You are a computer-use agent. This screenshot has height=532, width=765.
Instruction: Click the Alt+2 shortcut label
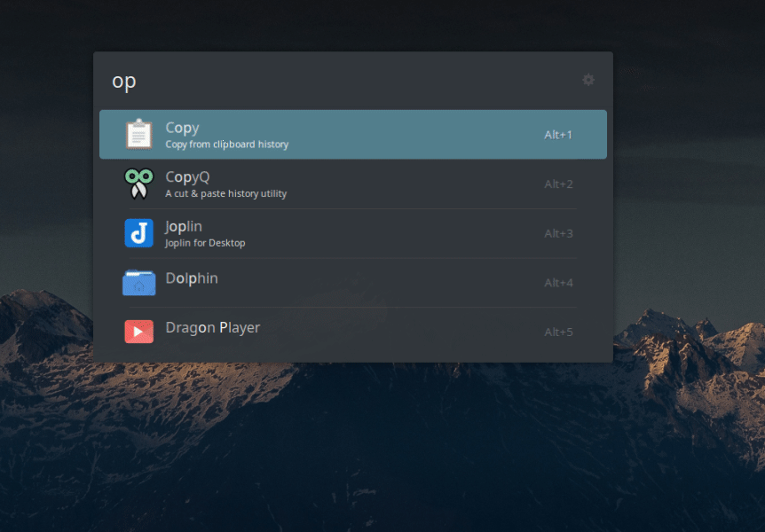coord(558,184)
